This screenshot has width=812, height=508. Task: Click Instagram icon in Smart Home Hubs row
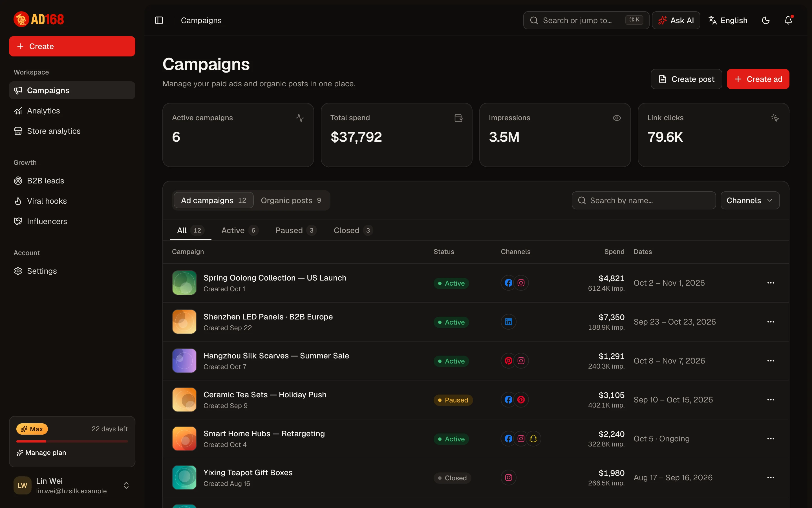[x=521, y=439]
